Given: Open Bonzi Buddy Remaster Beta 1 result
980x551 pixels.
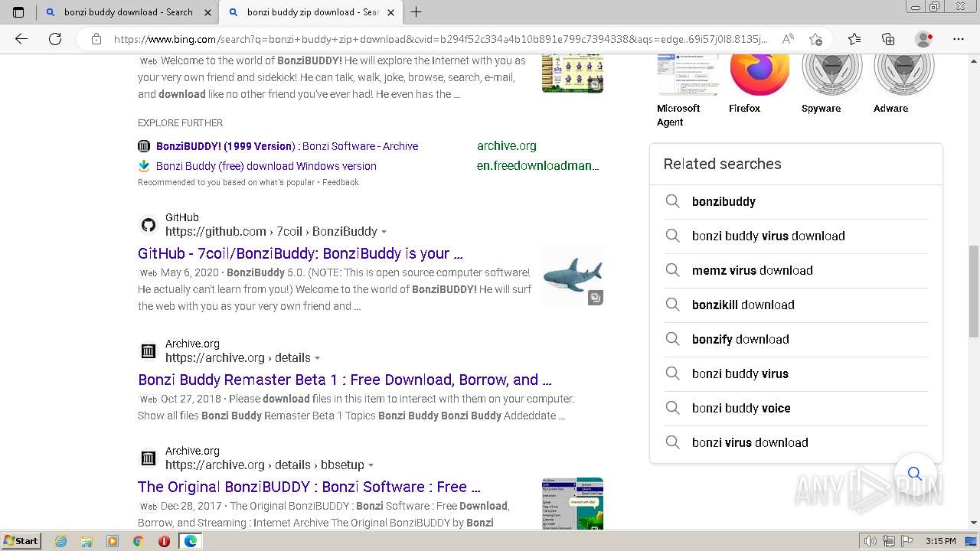Looking at the screenshot, I should tap(345, 380).
